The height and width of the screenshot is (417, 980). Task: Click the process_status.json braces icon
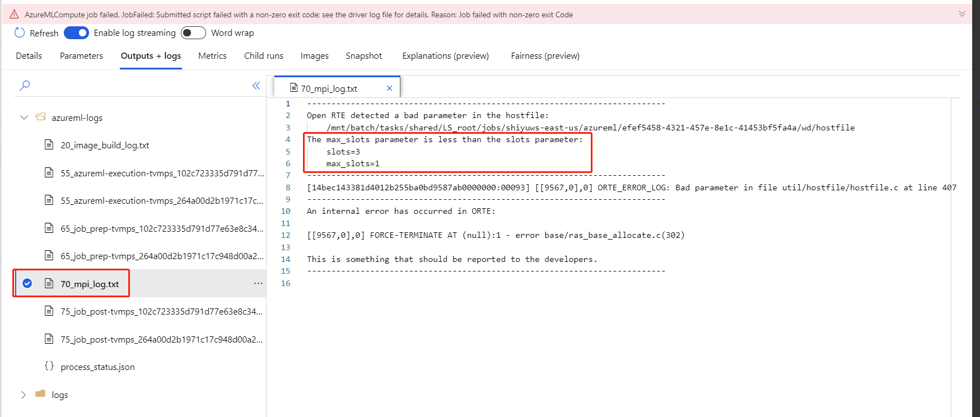click(49, 366)
